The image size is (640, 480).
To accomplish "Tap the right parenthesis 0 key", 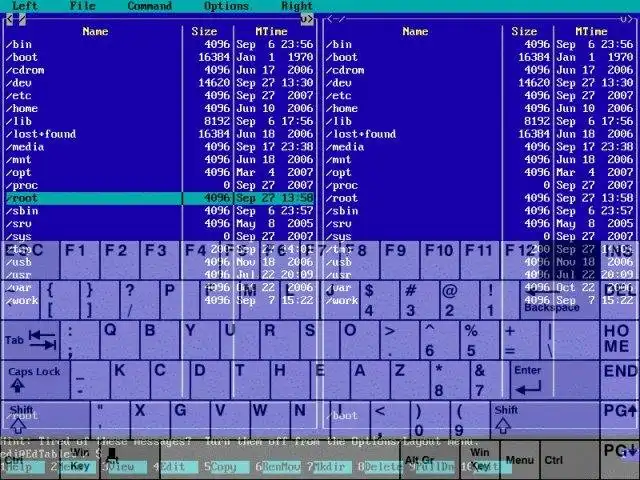I will point(429,420).
